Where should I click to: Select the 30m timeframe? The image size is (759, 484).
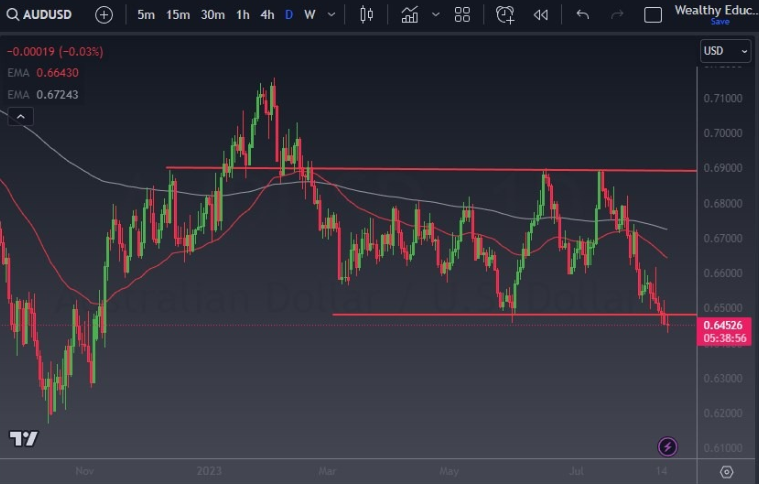point(212,15)
